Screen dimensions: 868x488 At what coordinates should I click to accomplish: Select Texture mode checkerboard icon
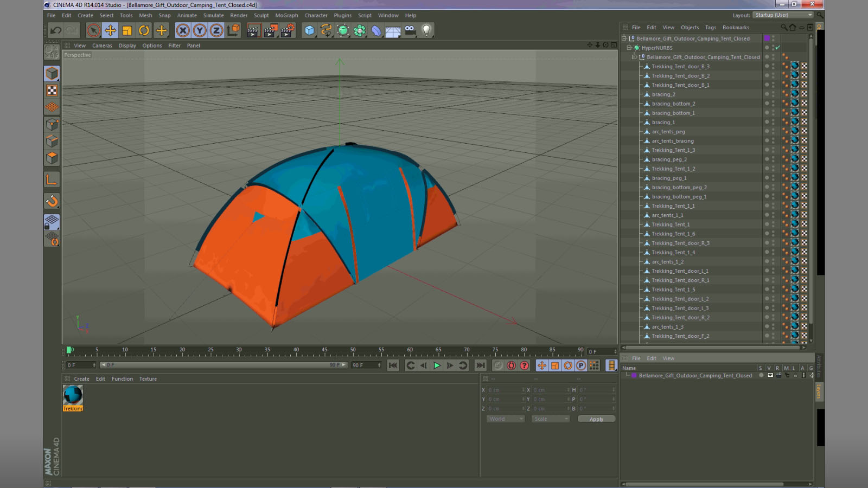(52, 91)
